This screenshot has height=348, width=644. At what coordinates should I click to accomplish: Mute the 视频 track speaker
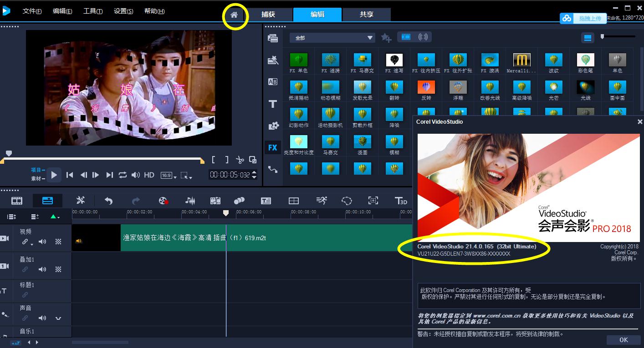42,242
